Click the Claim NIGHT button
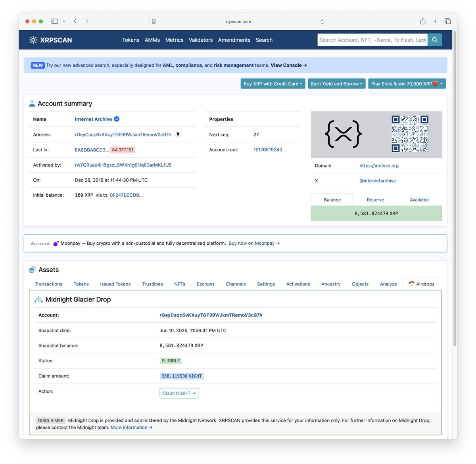Screen dimensions: 476x464 coord(179,393)
